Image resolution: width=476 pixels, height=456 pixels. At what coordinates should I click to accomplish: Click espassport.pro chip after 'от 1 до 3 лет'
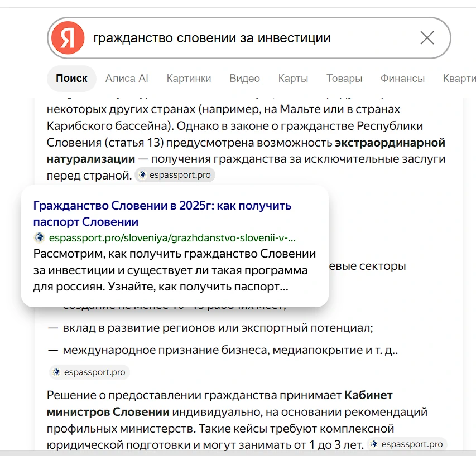[x=407, y=444]
